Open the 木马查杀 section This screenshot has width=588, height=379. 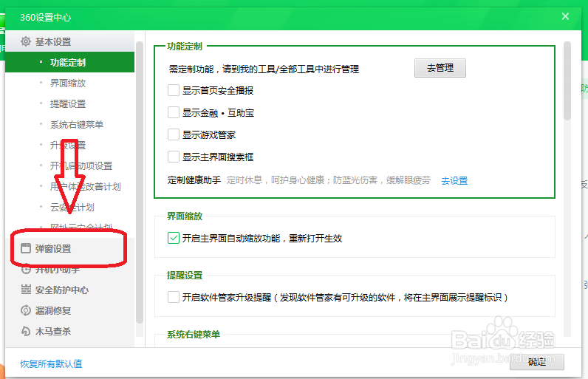69,331
